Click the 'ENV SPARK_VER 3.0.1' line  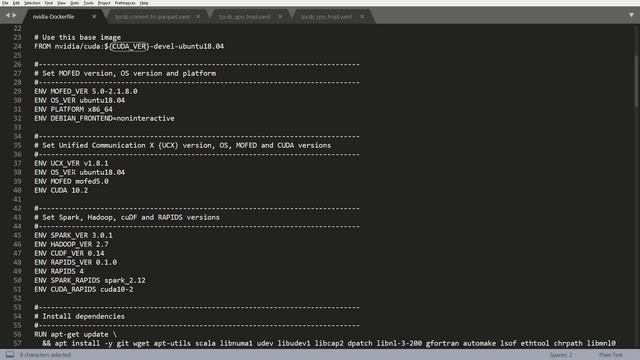click(x=73, y=235)
